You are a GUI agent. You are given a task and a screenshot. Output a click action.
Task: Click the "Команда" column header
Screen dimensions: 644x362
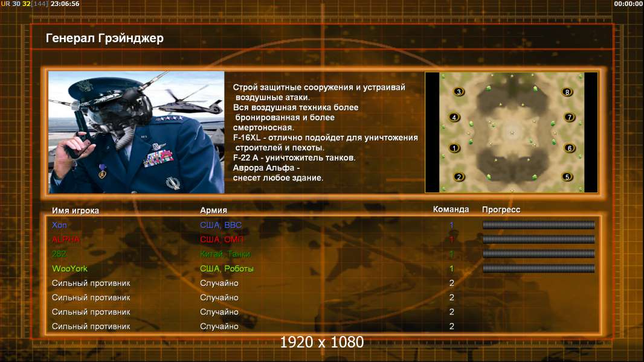click(x=451, y=209)
